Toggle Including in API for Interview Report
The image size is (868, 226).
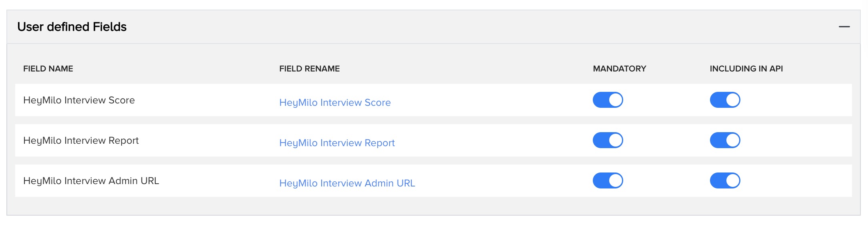pyautogui.click(x=725, y=140)
